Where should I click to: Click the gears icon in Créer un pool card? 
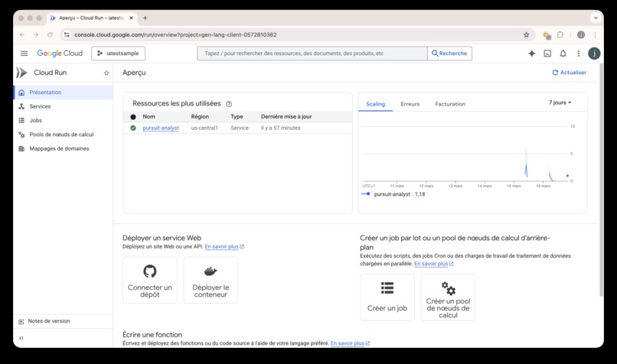(x=448, y=288)
